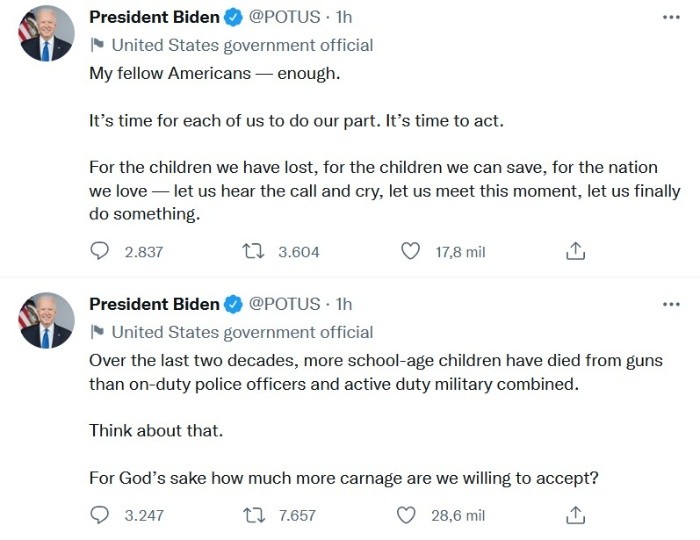Open more options for the first tweet
This screenshot has height=540, width=700.
(671, 18)
